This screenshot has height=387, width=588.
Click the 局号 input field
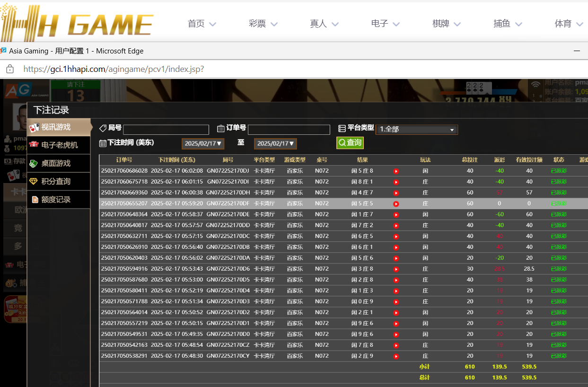(166, 130)
